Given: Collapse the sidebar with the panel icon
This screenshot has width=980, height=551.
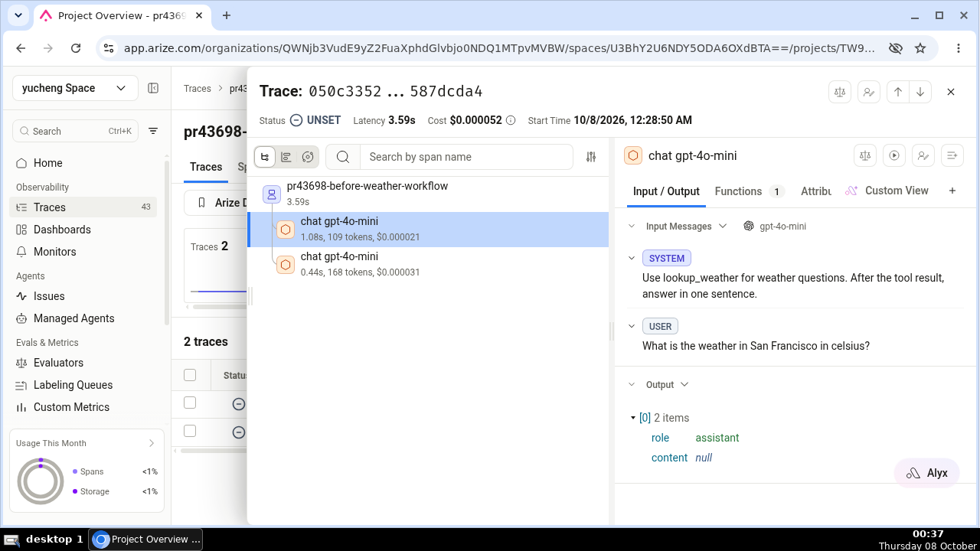Looking at the screenshot, I should [x=153, y=88].
